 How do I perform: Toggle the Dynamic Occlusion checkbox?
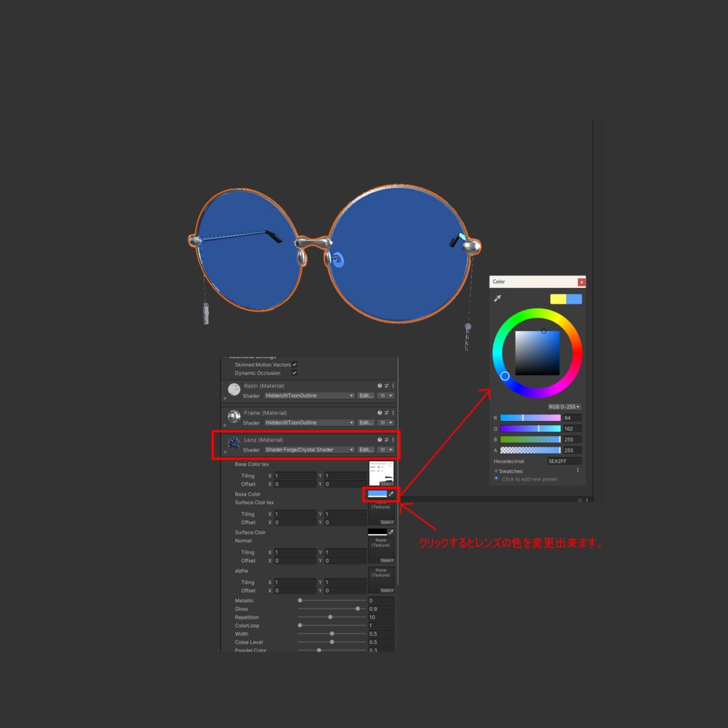(294, 373)
